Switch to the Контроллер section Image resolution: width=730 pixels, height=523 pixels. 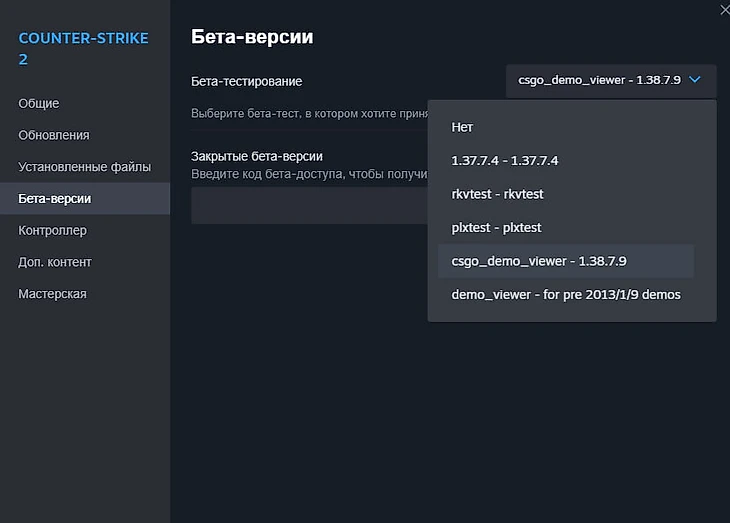tap(52, 231)
